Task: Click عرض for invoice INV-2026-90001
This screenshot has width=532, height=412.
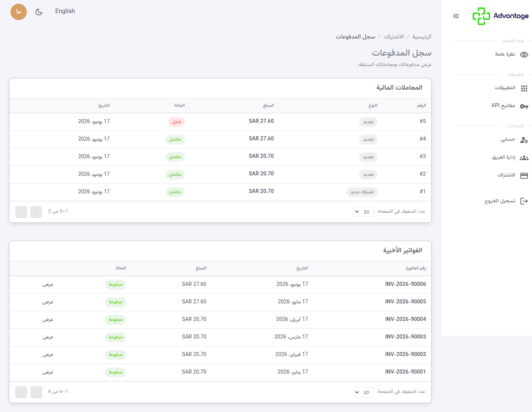Action: (48, 372)
